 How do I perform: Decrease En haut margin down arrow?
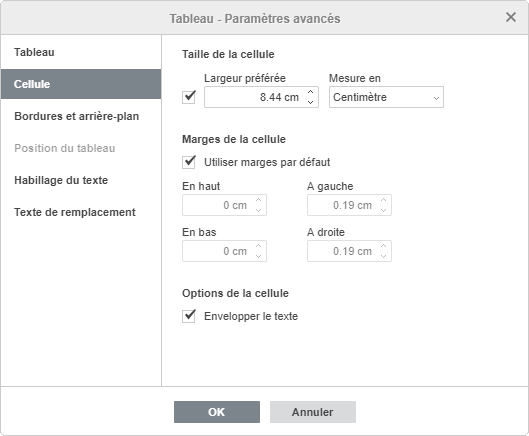pos(258,210)
